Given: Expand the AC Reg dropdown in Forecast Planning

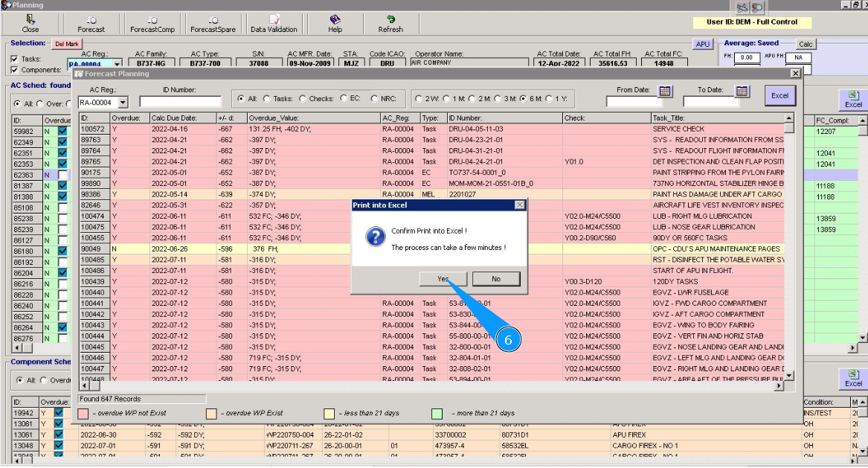Looking at the screenshot, I should [123, 102].
